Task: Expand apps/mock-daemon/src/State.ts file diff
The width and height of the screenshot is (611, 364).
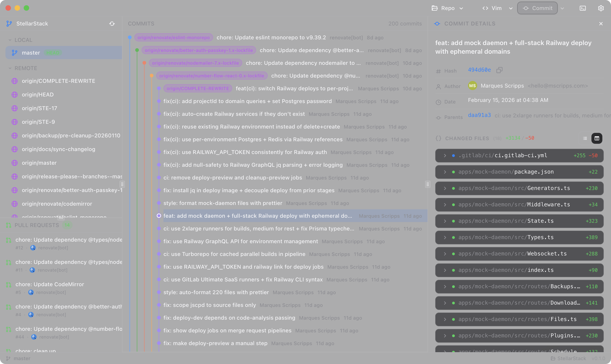Action: (445, 221)
